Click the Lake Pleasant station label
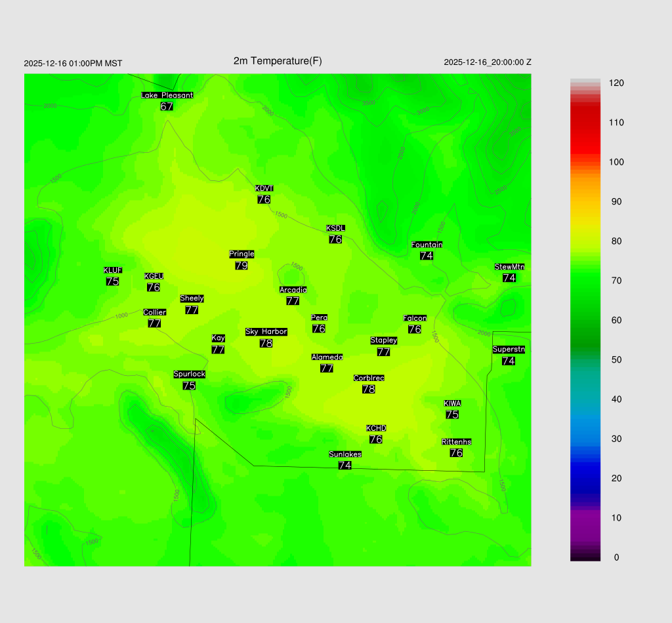672x623 pixels. click(x=167, y=95)
